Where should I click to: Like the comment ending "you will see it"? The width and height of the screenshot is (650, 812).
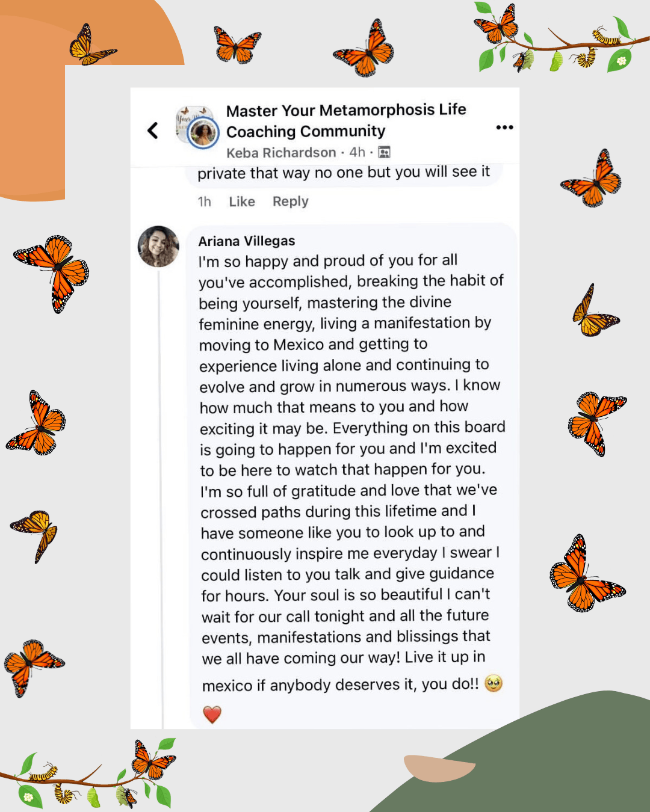(242, 201)
